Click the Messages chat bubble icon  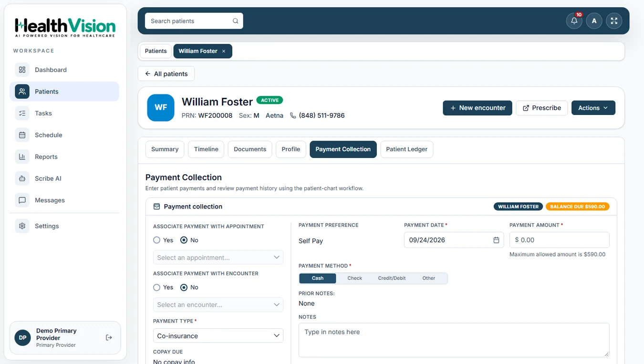pyautogui.click(x=22, y=200)
